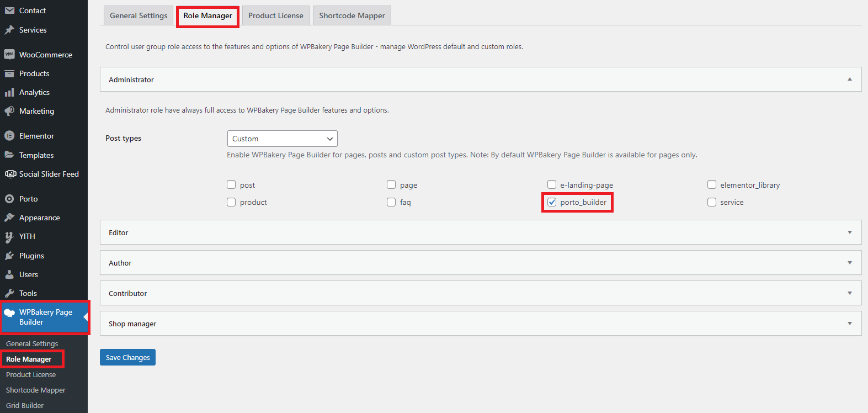This screenshot has height=413, width=868.
Task: Go to the Marketing menu label
Action: pos(37,111)
